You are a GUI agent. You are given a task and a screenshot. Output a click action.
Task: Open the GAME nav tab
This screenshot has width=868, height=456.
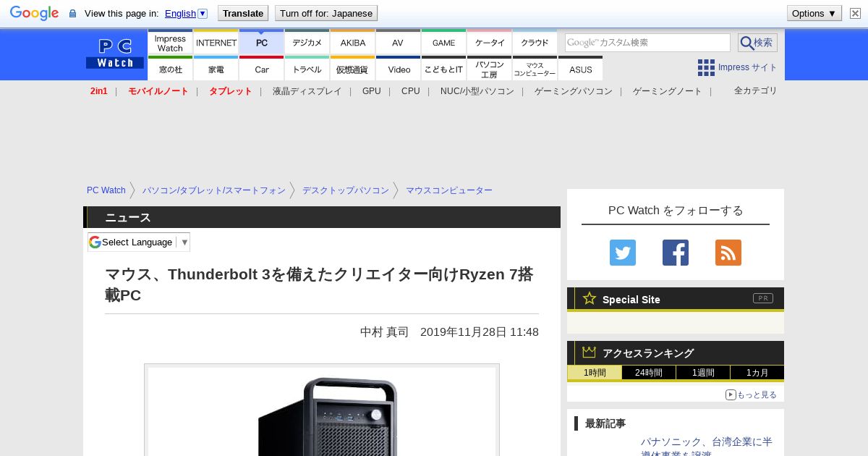pos(444,43)
